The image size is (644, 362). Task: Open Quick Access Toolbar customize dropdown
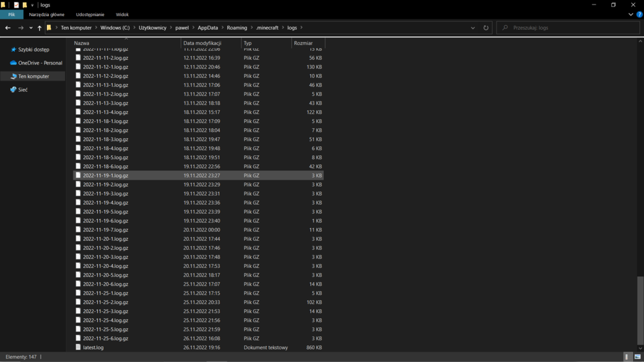(32, 5)
